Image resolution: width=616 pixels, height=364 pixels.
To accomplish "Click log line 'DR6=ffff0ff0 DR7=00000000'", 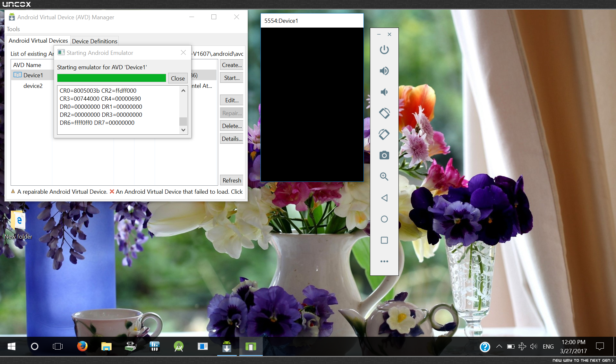I will [x=97, y=123].
